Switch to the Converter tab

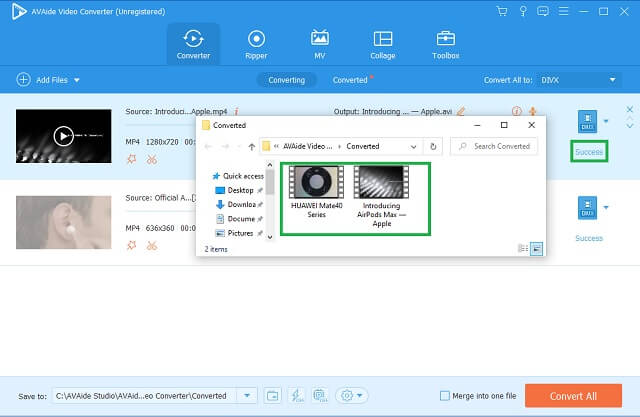click(193, 44)
